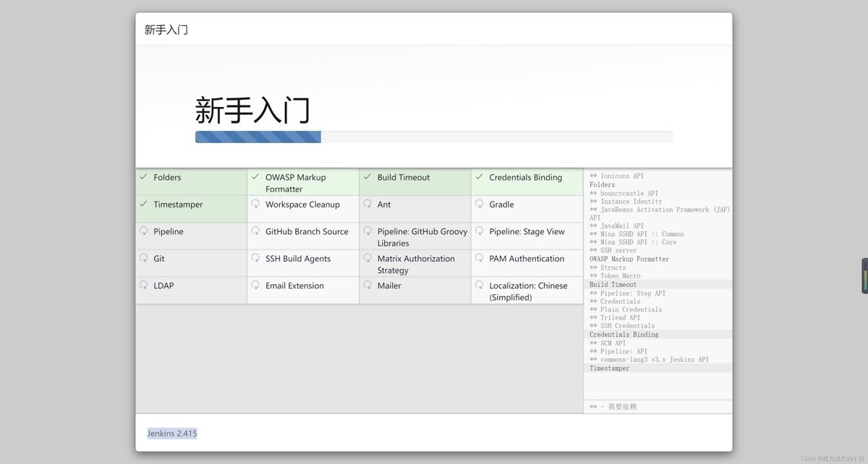
Task: Click log line '** bouncycastle API'
Action: click(624, 193)
